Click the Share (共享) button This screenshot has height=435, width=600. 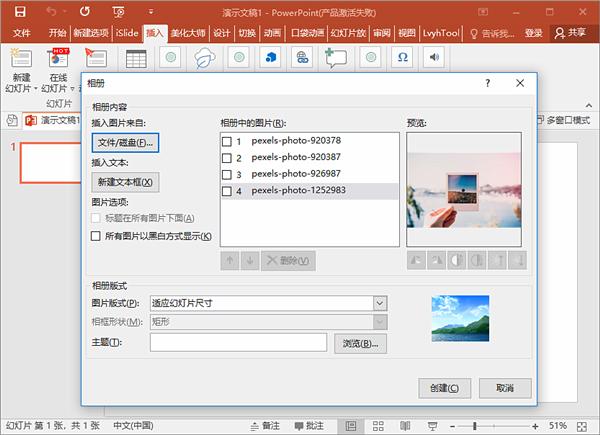[570, 33]
